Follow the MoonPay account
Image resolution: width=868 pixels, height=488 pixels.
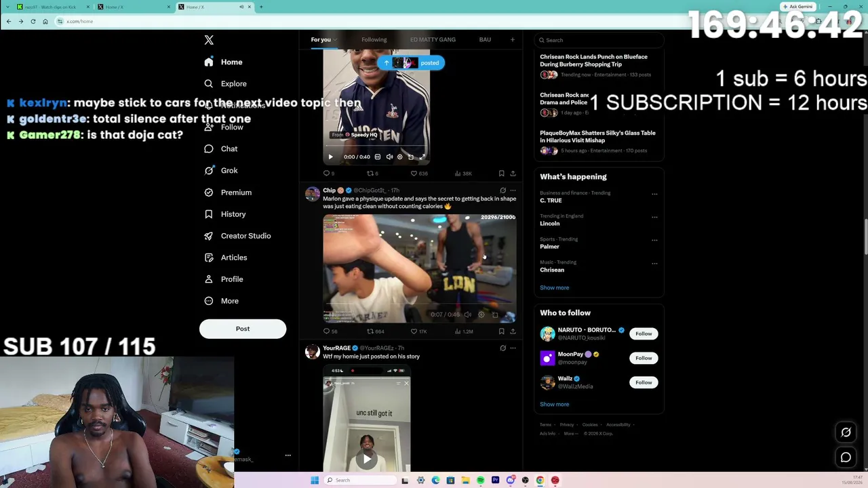point(644,358)
